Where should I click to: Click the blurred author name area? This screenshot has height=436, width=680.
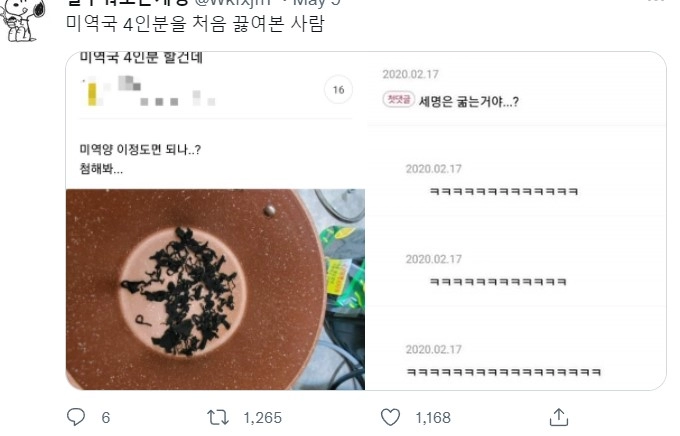point(148,91)
